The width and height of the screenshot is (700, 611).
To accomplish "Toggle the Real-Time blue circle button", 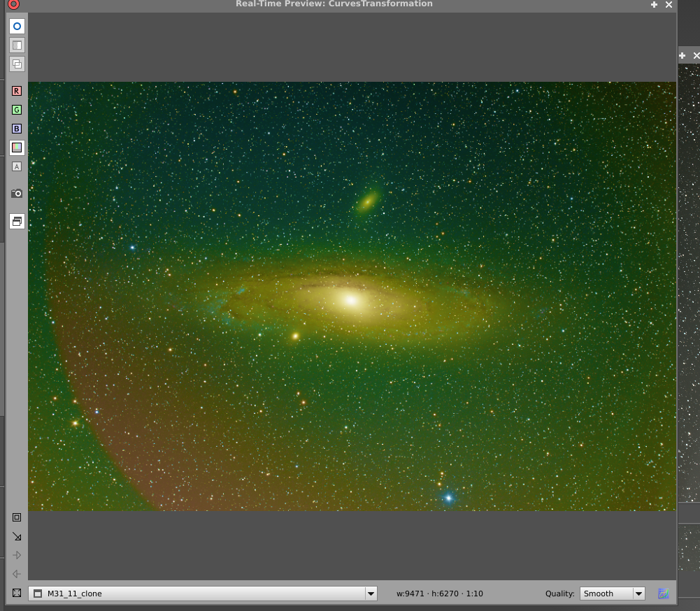I will pos(17,27).
